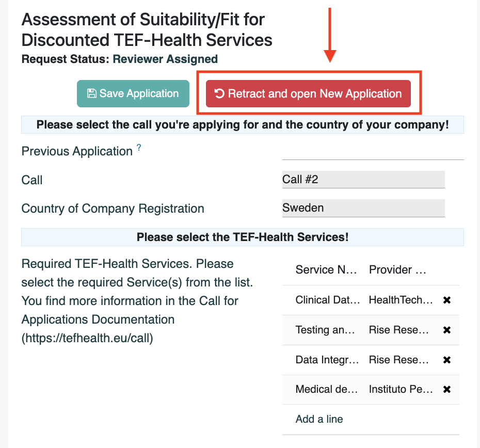Select the Previous Application field
Viewport: 480px width, 448px height.
click(x=373, y=151)
